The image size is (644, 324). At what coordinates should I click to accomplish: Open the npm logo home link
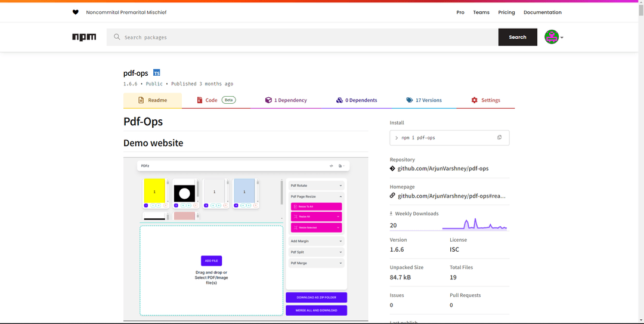[x=84, y=37]
